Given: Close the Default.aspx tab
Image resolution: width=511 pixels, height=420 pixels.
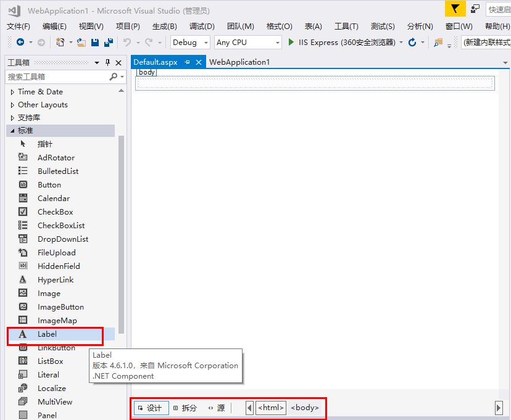Looking at the screenshot, I should [199, 62].
